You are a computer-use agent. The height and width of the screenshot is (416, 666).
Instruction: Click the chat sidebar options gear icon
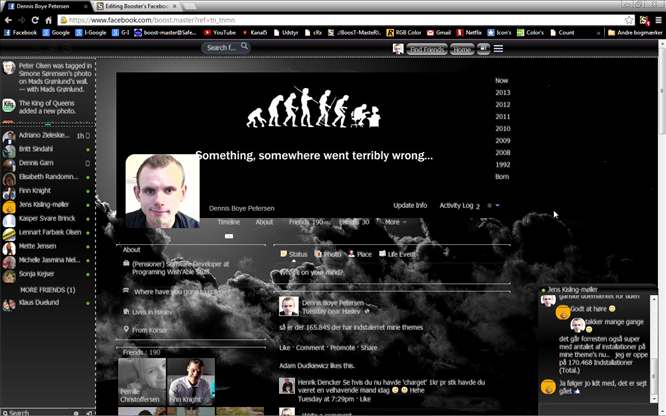tap(76, 413)
